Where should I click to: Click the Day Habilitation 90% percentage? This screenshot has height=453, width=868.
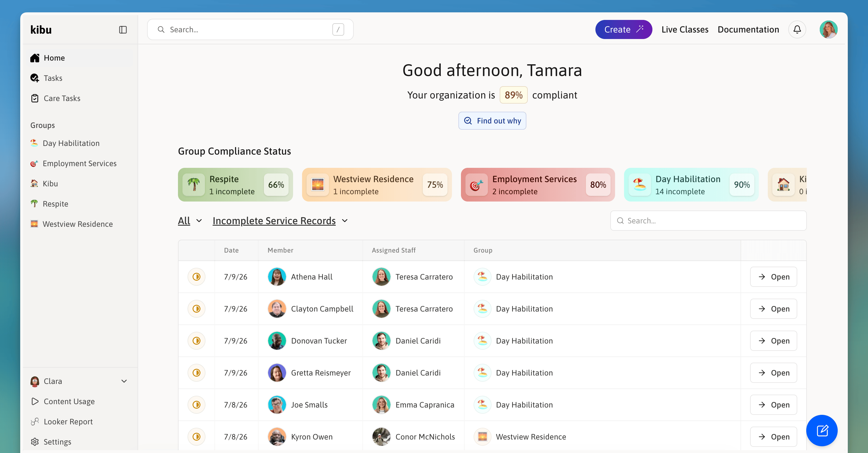pos(742,185)
